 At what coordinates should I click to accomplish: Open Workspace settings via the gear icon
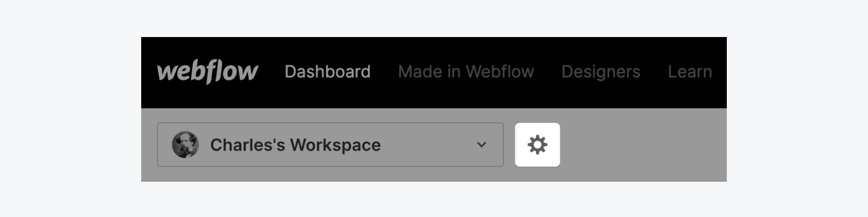538,145
